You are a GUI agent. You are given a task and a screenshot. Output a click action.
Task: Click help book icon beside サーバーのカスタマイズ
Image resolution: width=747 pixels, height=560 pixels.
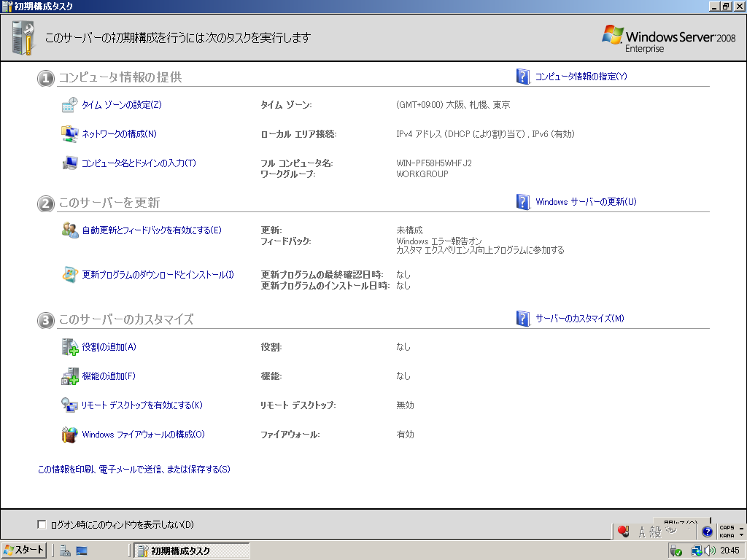point(523,318)
